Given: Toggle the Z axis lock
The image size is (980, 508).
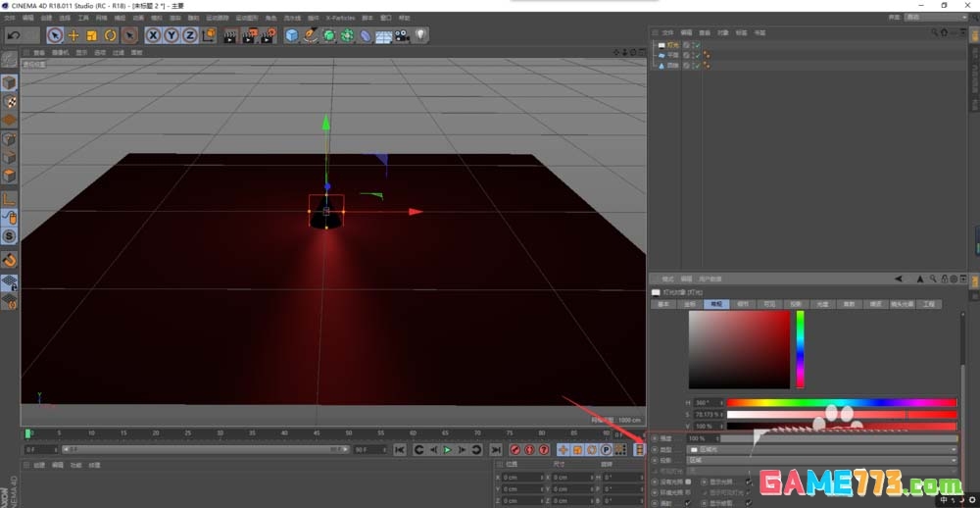Looking at the screenshot, I should tap(189, 35).
